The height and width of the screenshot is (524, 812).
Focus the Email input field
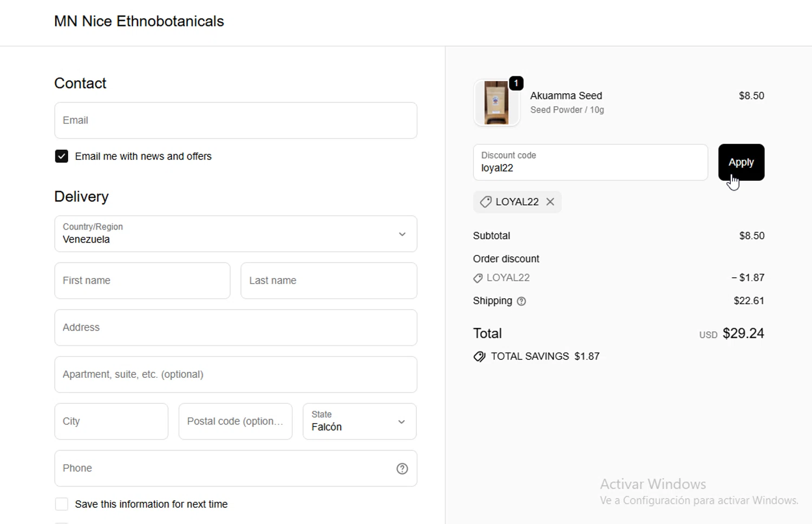[x=235, y=120]
